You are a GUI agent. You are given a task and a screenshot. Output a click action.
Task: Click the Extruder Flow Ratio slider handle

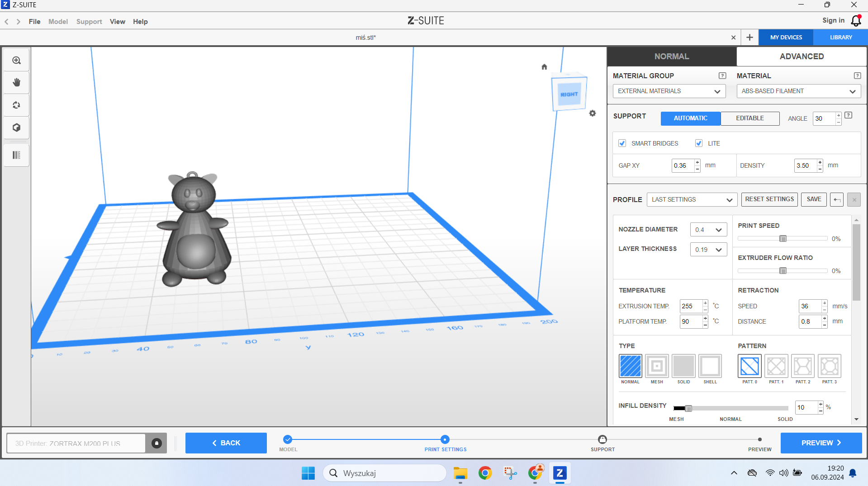pyautogui.click(x=783, y=271)
